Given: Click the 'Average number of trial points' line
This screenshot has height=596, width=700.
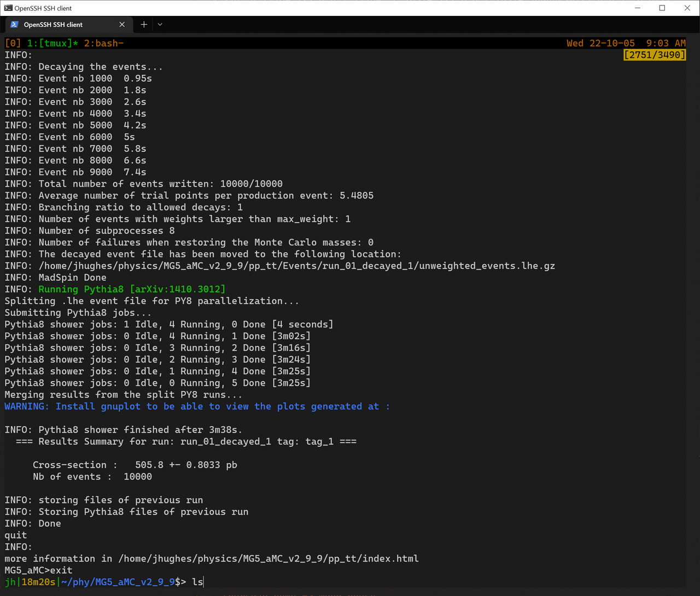Looking at the screenshot, I should click(x=189, y=196).
